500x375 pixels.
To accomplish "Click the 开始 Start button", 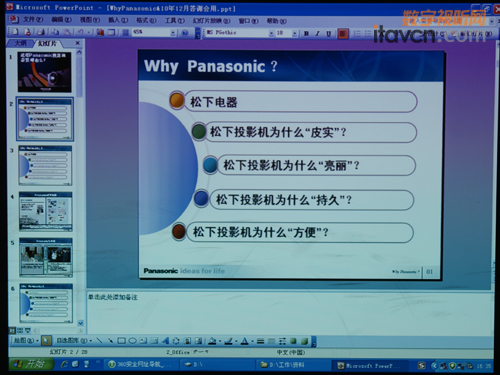I will coord(31,364).
